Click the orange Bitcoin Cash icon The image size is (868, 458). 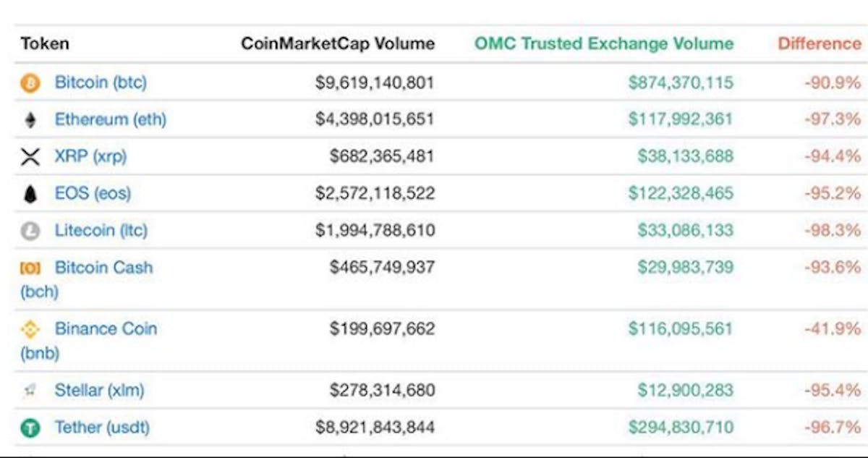pos(30,268)
